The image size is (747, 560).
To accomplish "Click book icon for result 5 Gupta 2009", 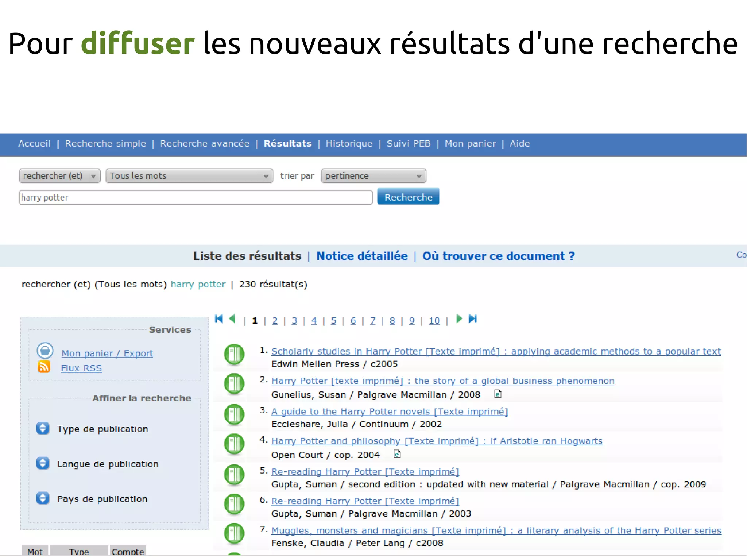I will pyautogui.click(x=234, y=475).
